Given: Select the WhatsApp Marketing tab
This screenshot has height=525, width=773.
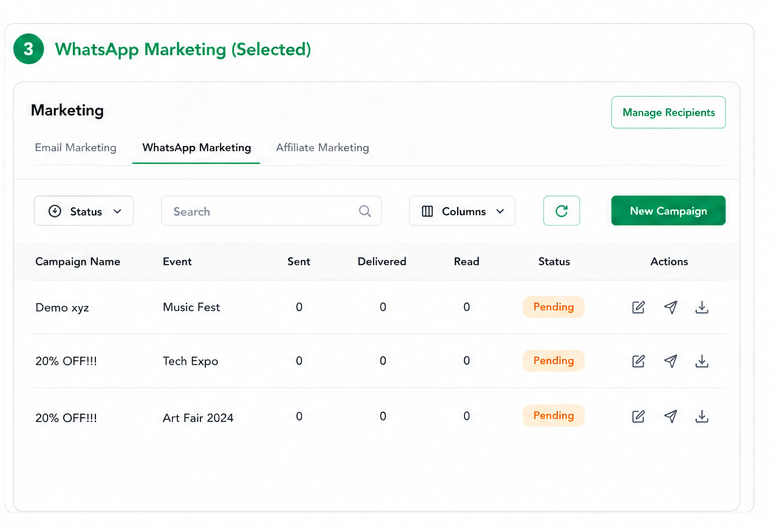Looking at the screenshot, I should click(196, 147).
